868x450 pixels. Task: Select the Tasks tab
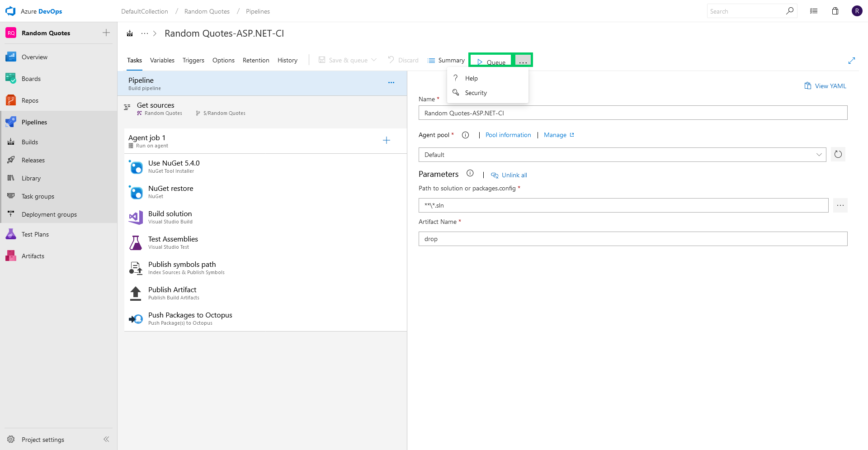click(x=134, y=60)
